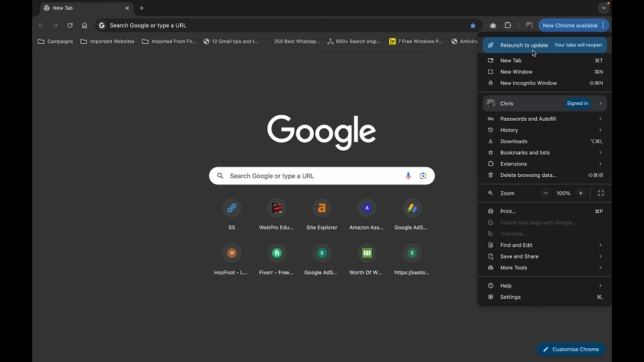Start voice search microphone icon
644x362 pixels.
(408, 176)
